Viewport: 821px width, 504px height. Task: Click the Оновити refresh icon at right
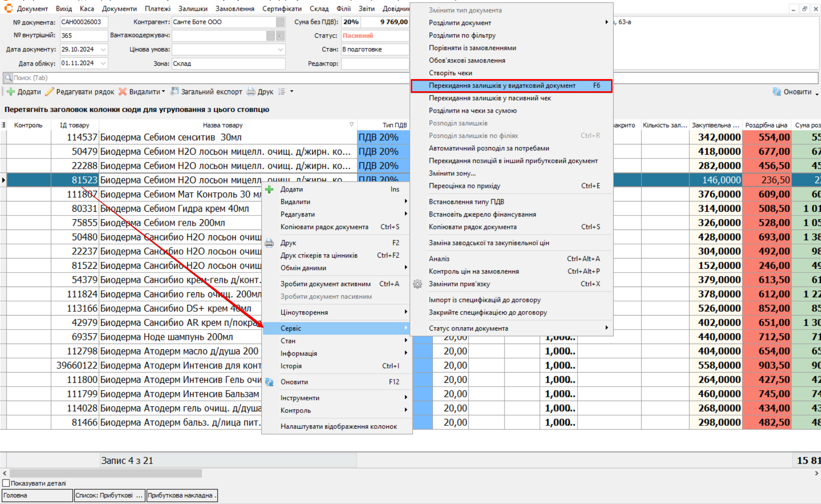point(777,92)
